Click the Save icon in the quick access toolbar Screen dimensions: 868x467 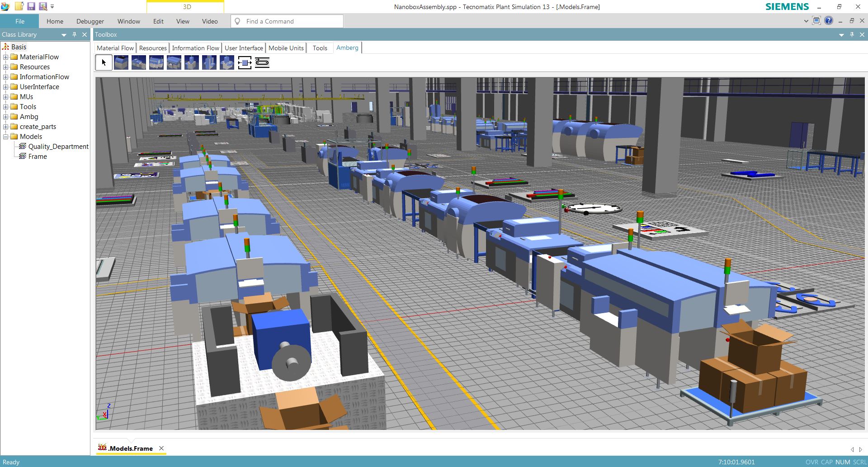click(31, 6)
